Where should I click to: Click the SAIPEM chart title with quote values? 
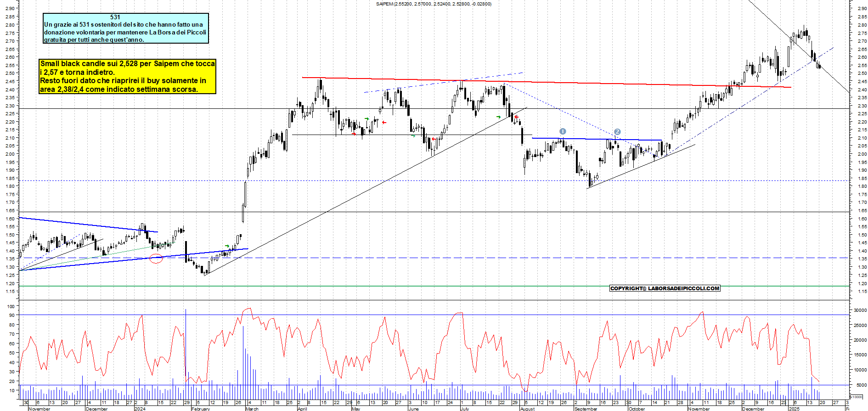pyautogui.click(x=434, y=4)
